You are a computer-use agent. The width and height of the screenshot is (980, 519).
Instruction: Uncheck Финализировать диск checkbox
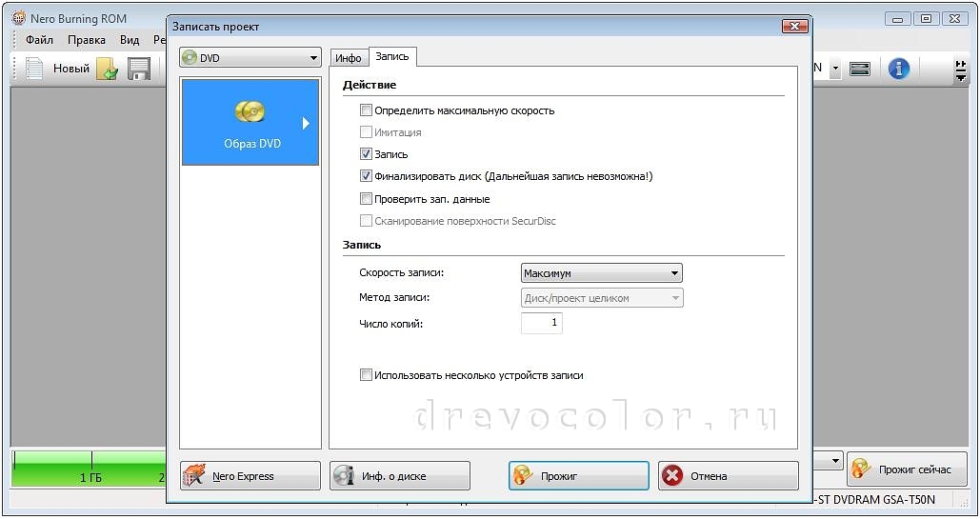(366, 176)
